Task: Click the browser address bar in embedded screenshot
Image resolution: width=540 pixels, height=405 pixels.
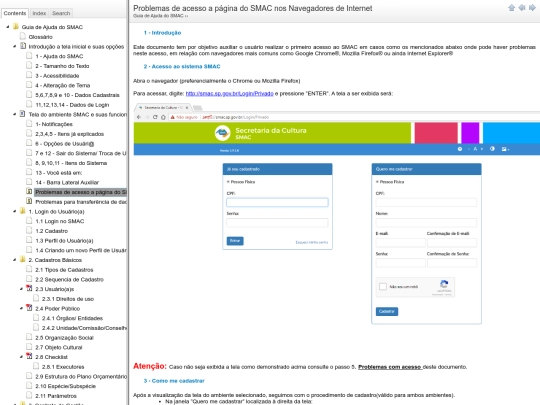Action: click(x=354, y=117)
